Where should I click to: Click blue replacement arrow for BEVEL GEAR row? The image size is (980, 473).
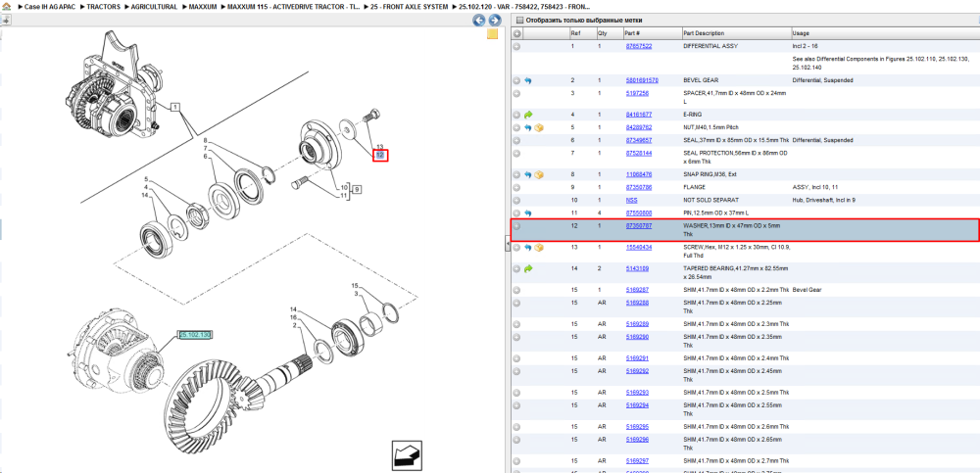[528, 80]
